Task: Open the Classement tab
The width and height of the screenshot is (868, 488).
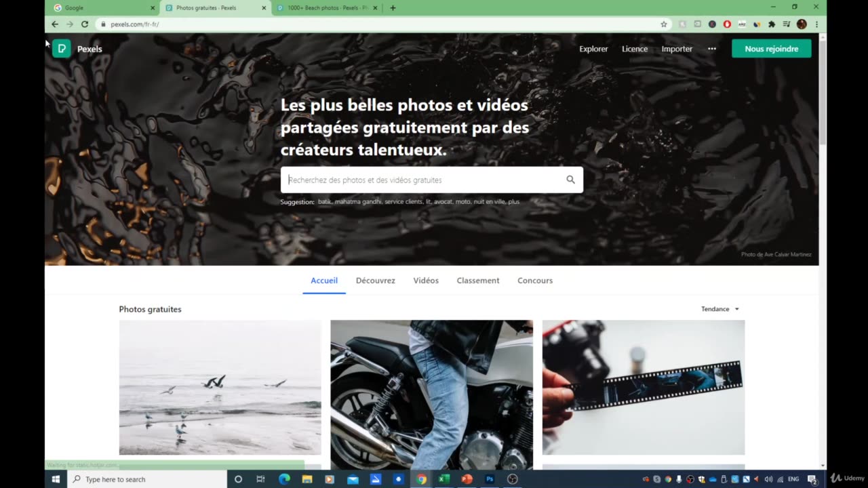Action: [x=478, y=281]
